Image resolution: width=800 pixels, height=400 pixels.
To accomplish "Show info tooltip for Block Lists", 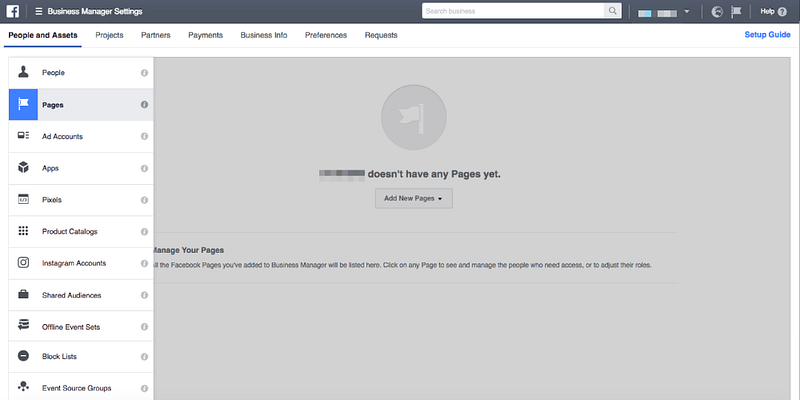I will [144, 357].
